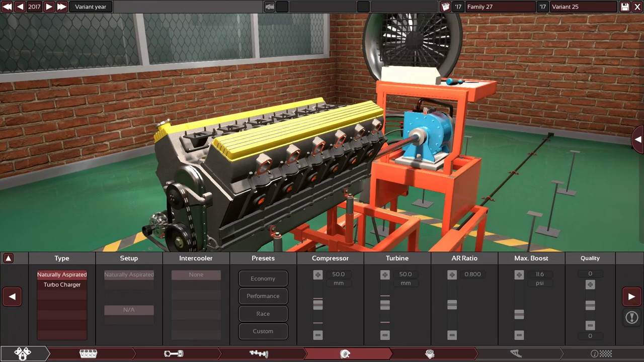Go to next design step right arrow

point(631,297)
